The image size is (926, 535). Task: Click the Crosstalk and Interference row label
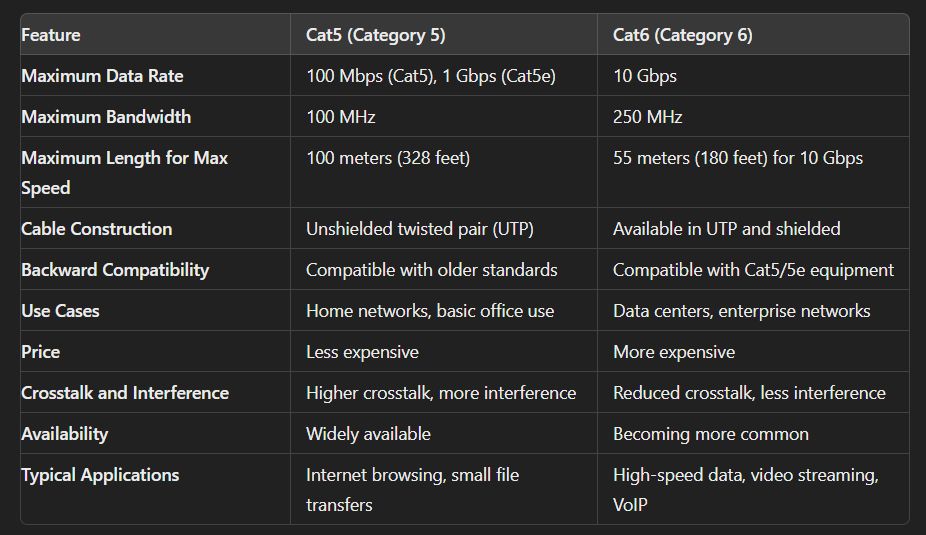(x=125, y=393)
